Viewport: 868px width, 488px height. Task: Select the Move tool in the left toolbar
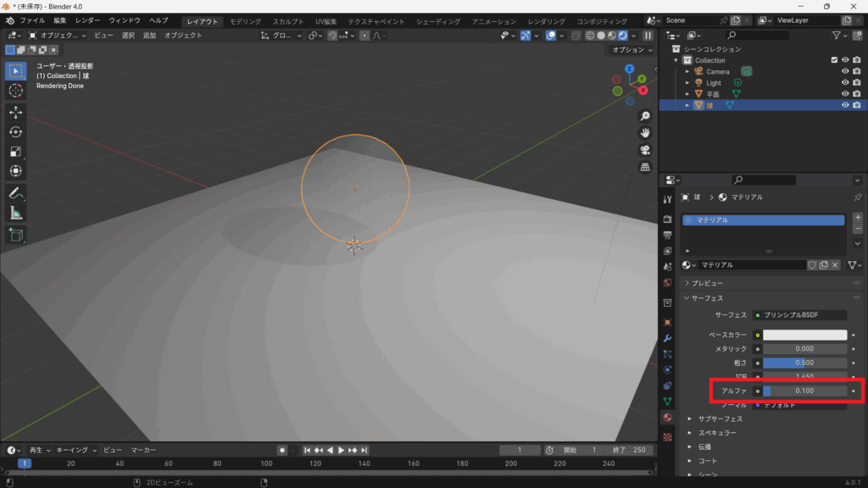tap(15, 112)
